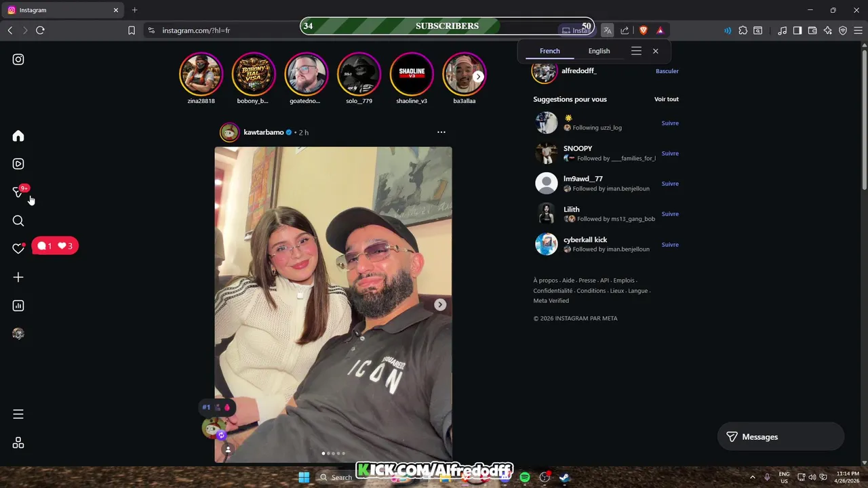Viewport: 868px width, 488px height.
Task: Open Leo AI sparkle icon
Action: tap(828, 30)
